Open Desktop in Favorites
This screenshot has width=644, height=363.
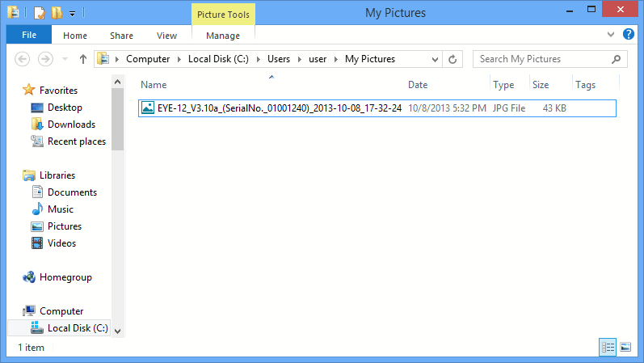(x=65, y=108)
